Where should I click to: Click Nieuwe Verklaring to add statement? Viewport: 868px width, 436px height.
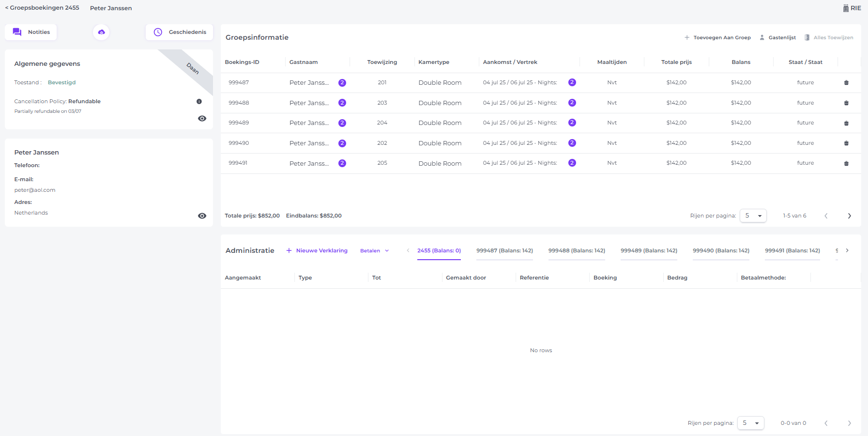pos(317,250)
